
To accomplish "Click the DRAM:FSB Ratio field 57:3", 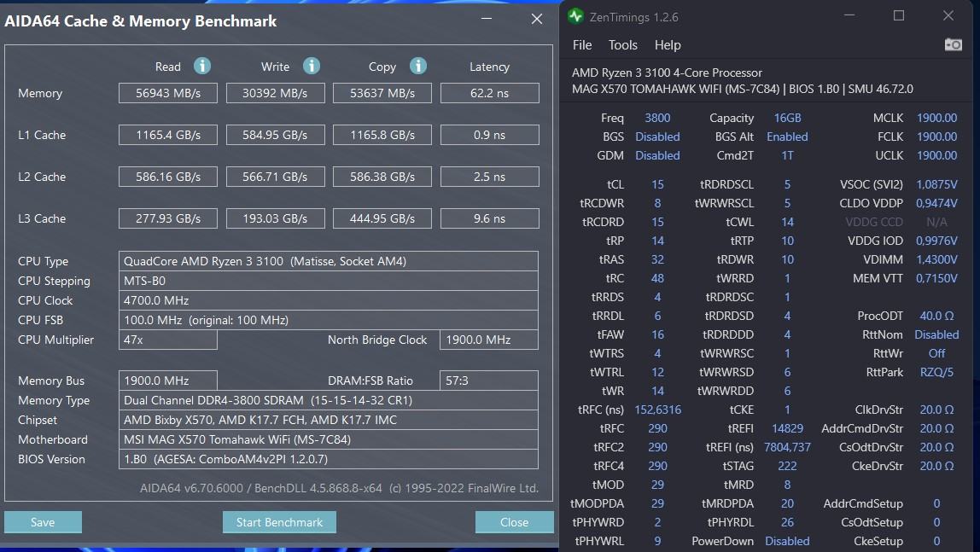I will 489,381.
